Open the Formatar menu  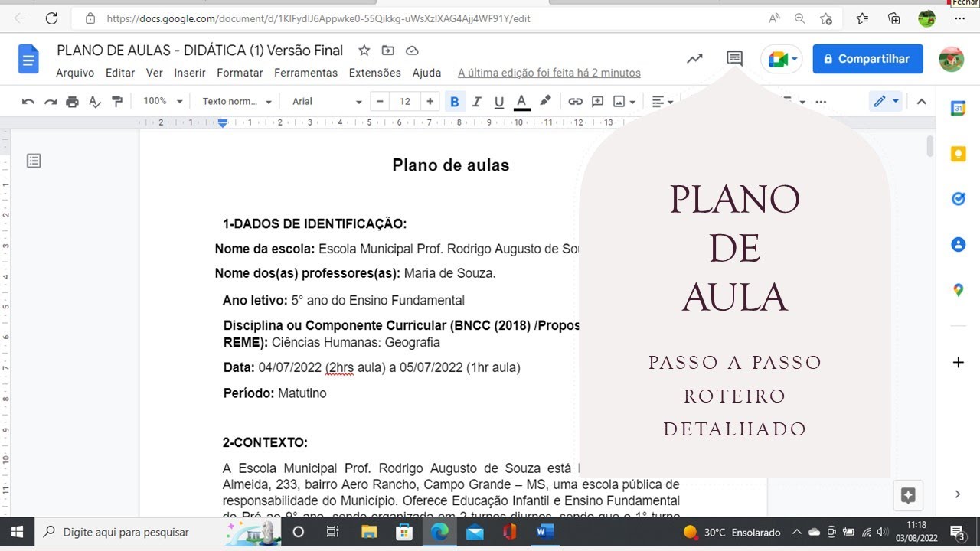coord(240,73)
